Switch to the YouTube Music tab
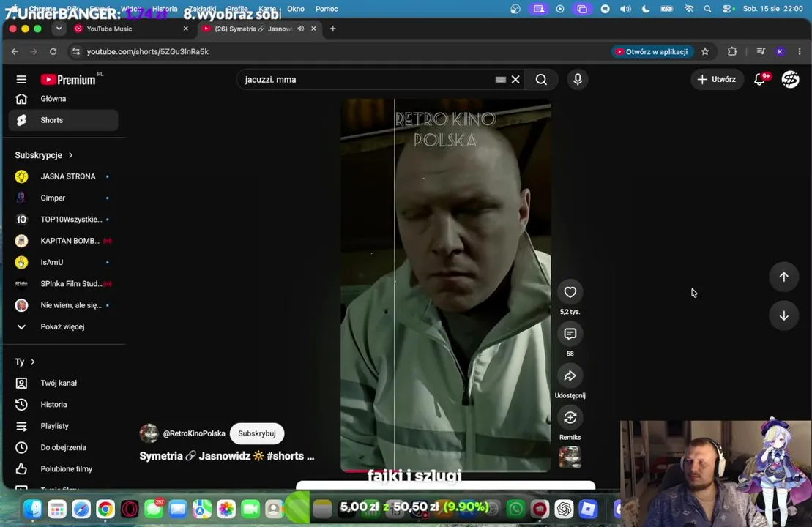 131,29
